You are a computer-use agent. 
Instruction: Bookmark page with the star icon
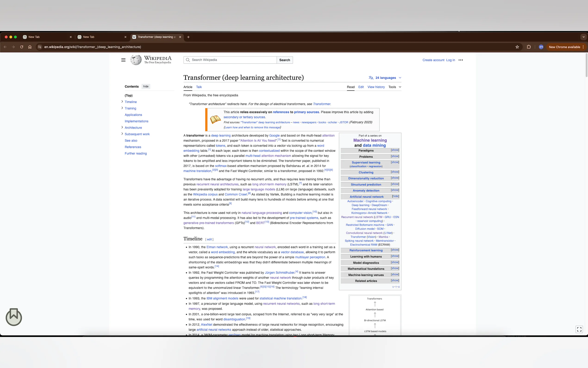click(x=517, y=47)
